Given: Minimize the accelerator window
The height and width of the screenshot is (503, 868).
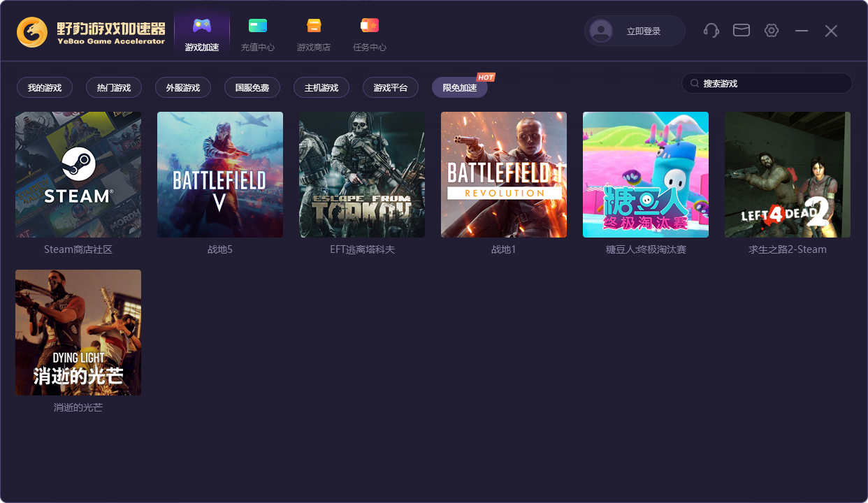Looking at the screenshot, I should point(802,31).
